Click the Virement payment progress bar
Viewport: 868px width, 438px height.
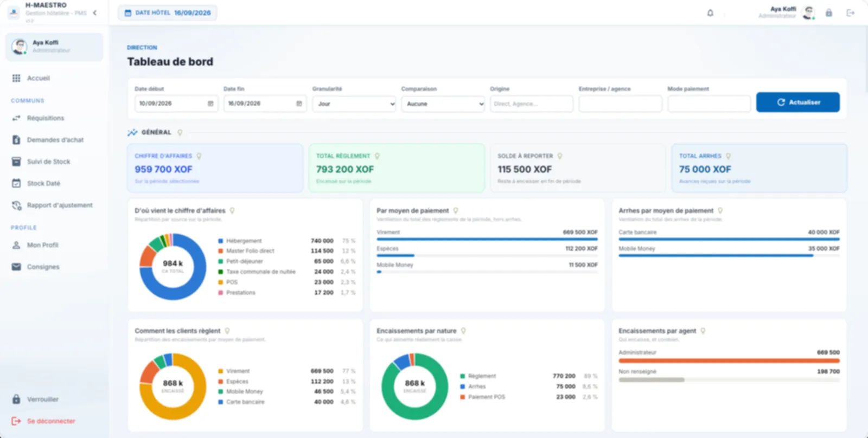point(487,239)
